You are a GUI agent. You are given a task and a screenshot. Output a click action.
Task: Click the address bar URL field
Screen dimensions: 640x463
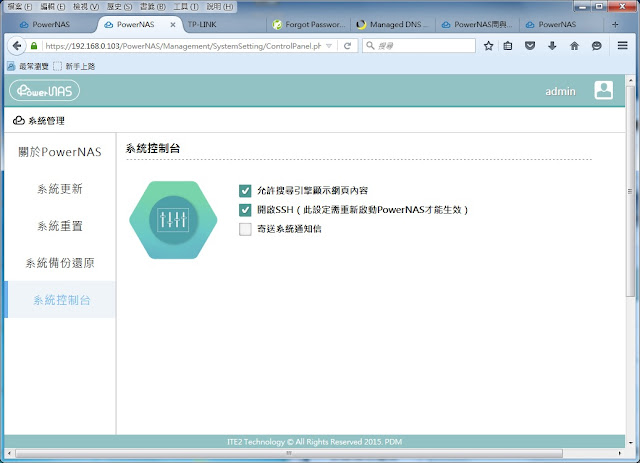click(183, 46)
